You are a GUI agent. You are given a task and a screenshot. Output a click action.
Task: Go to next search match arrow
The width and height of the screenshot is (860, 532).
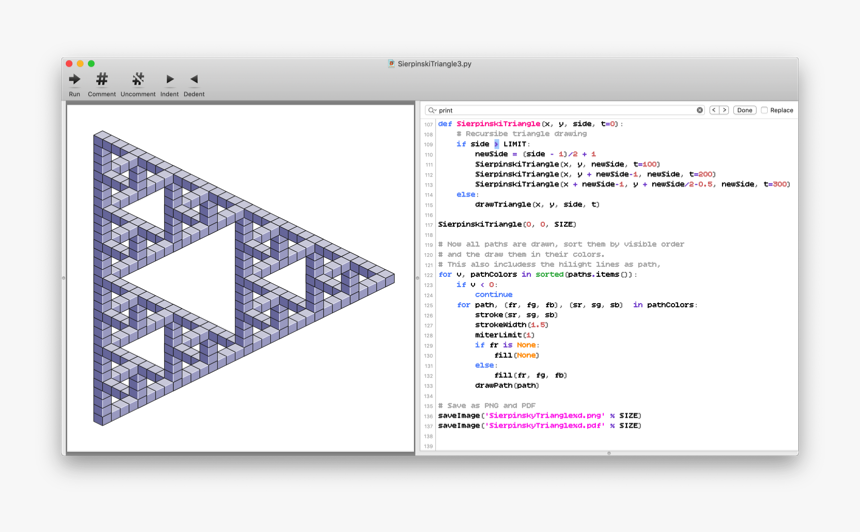(x=725, y=110)
